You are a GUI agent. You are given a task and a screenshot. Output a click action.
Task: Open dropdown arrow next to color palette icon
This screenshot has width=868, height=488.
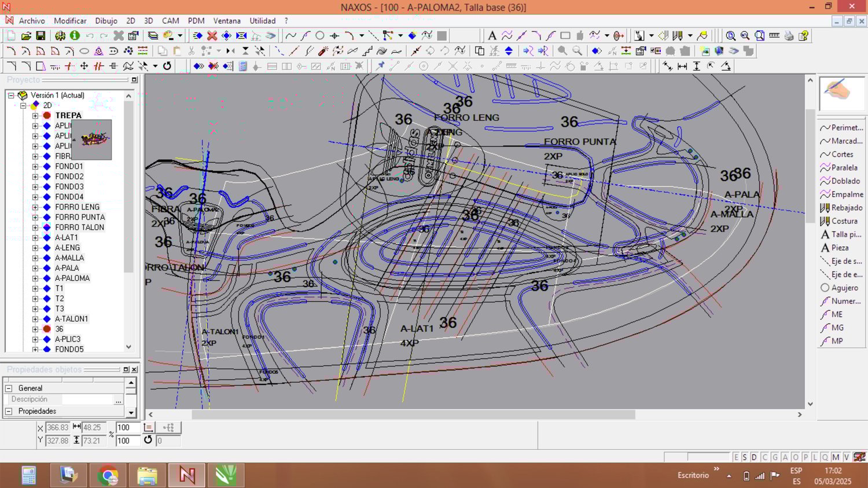point(180,36)
